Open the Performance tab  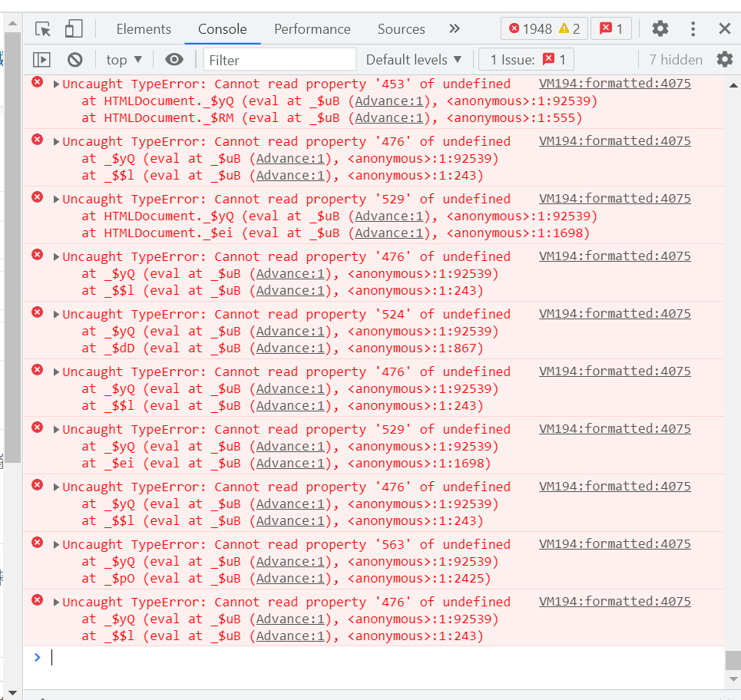(313, 29)
